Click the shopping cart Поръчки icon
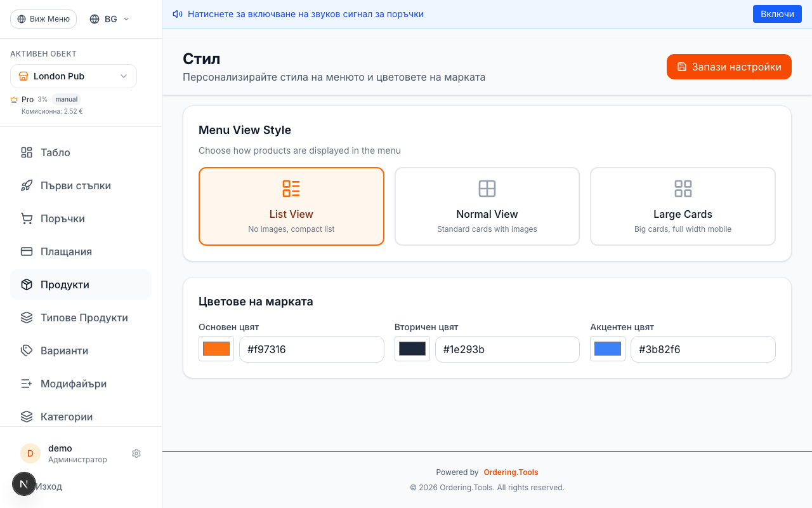The image size is (812, 508). (x=27, y=218)
